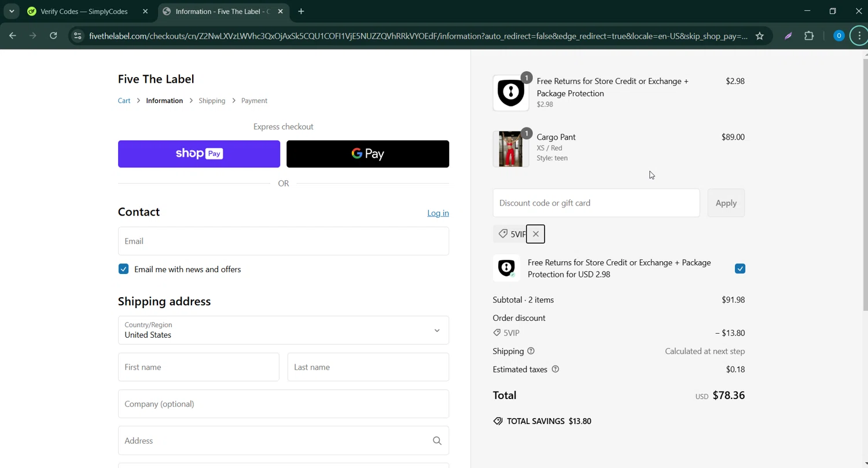868x468 pixels.
Task: Click the page vertical scrollbar
Action: [865, 185]
